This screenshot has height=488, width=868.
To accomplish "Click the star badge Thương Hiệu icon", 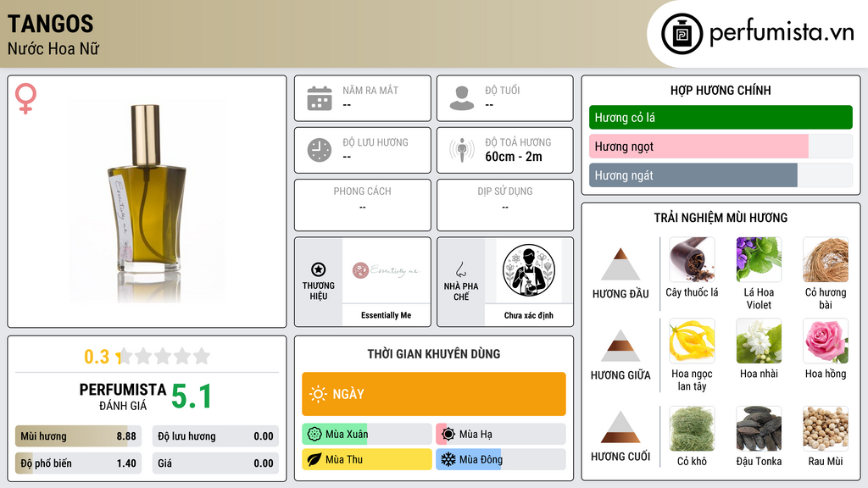I will coord(319,269).
